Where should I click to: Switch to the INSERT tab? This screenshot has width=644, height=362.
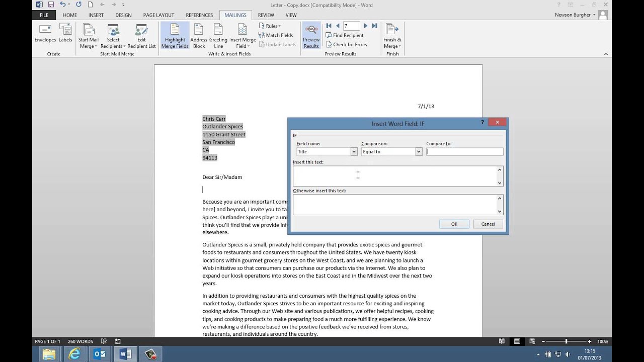96,15
